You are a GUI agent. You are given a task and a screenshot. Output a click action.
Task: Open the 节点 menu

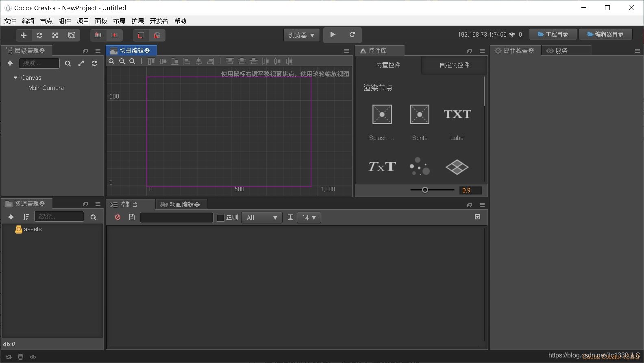[x=46, y=21]
